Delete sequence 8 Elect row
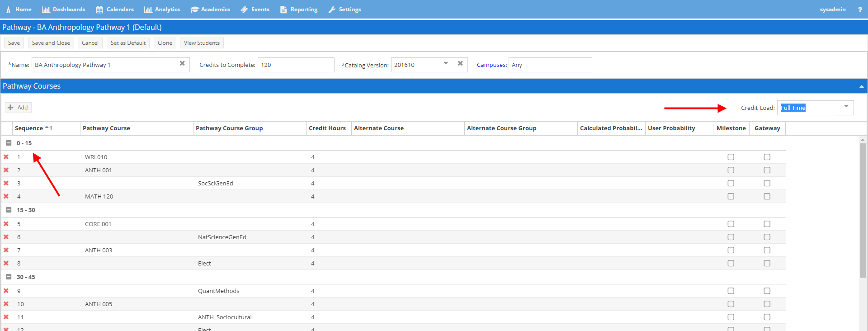Screen dimensions: 868x331 pyautogui.click(x=6, y=263)
